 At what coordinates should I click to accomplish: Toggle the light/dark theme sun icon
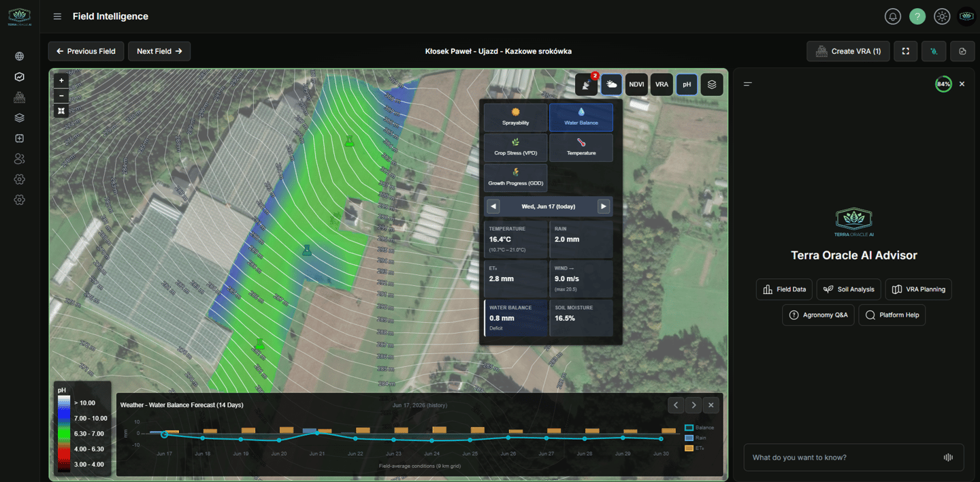click(x=942, y=16)
